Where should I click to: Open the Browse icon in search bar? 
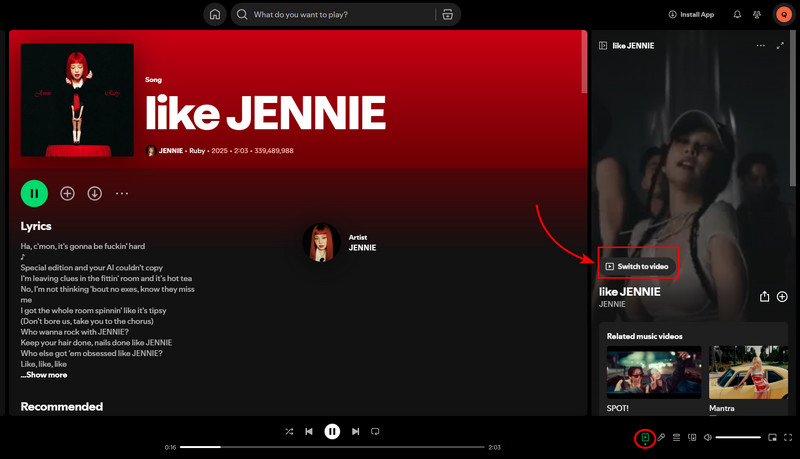[x=447, y=15]
